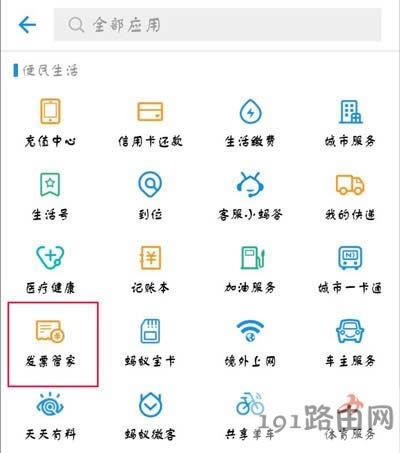This screenshot has height=453, width=400.
Task: Select 生活缴费 water drop icon
Action: (251, 111)
